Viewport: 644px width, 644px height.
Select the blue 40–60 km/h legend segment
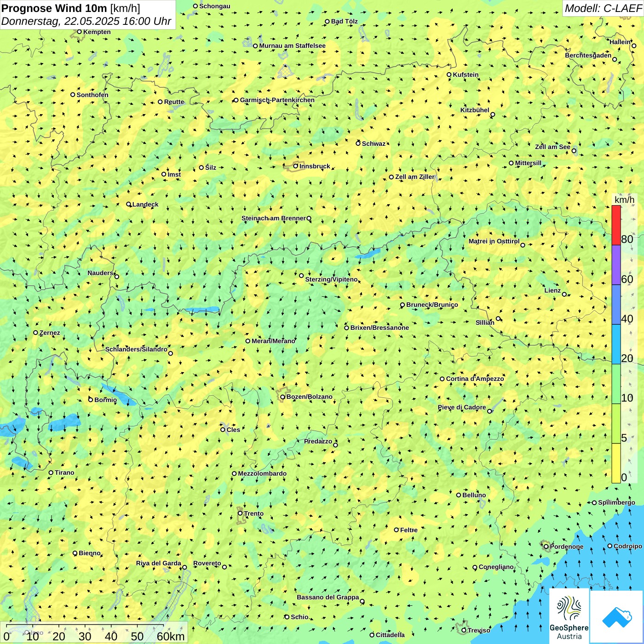tap(616, 305)
